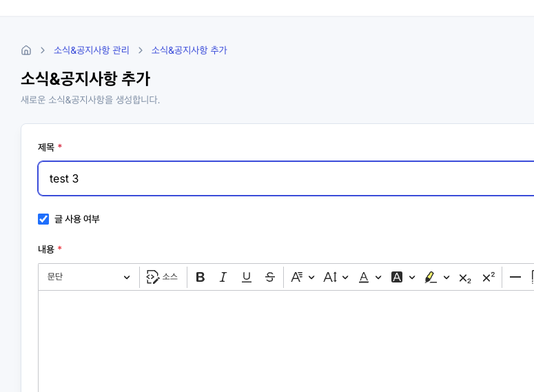Enable underline formatting
This screenshot has height=392, width=534.
point(247,277)
